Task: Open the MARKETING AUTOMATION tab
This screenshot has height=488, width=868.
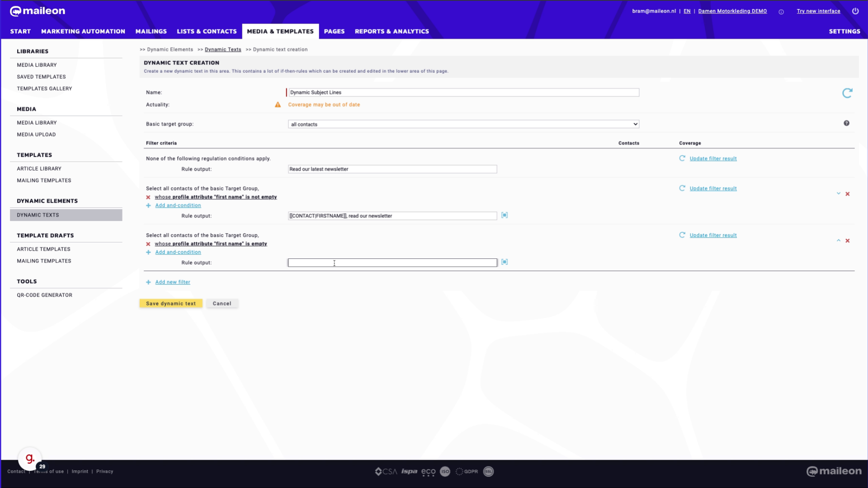Action: tap(83, 32)
